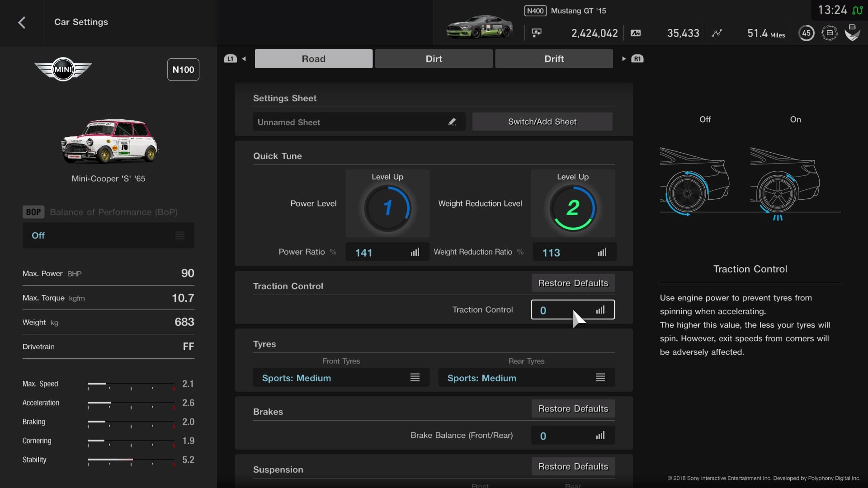Click the distance/odometer icon in top bar
This screenshot has height=488, width=868.
[716, 33]
